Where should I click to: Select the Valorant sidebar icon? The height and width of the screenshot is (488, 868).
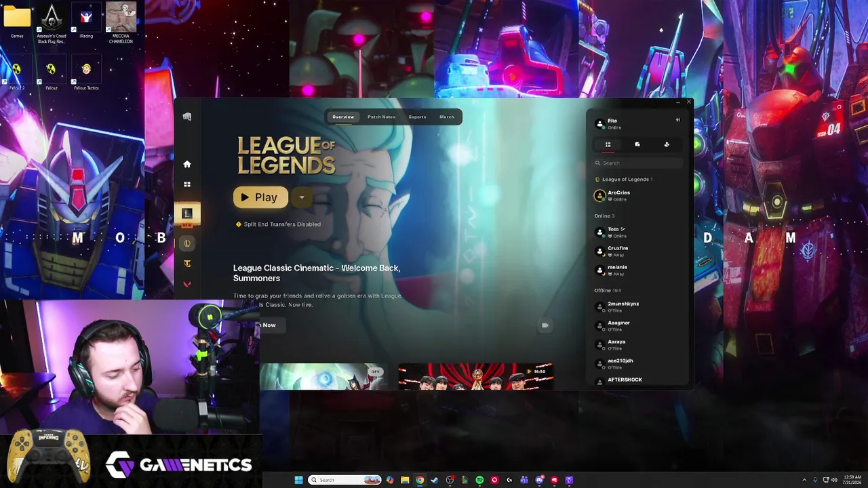187,284
